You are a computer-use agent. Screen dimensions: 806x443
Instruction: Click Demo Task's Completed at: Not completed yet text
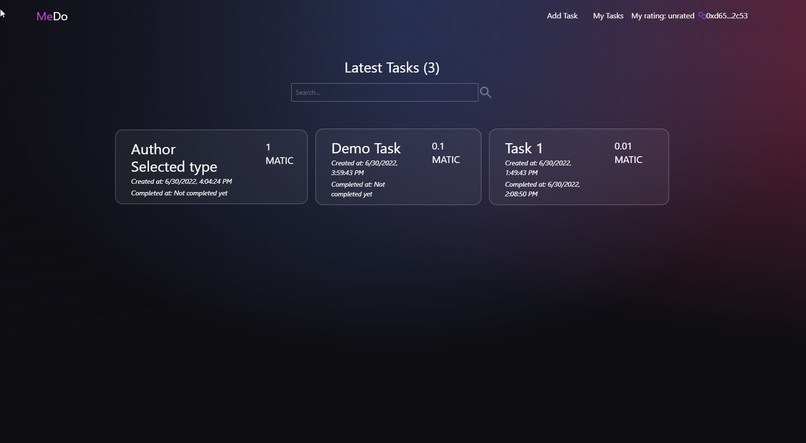358,189
